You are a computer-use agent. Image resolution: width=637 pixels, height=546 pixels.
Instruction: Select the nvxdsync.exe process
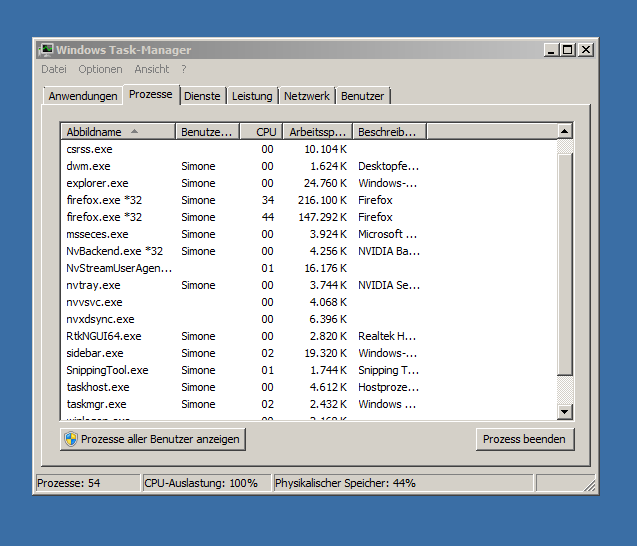309,319
